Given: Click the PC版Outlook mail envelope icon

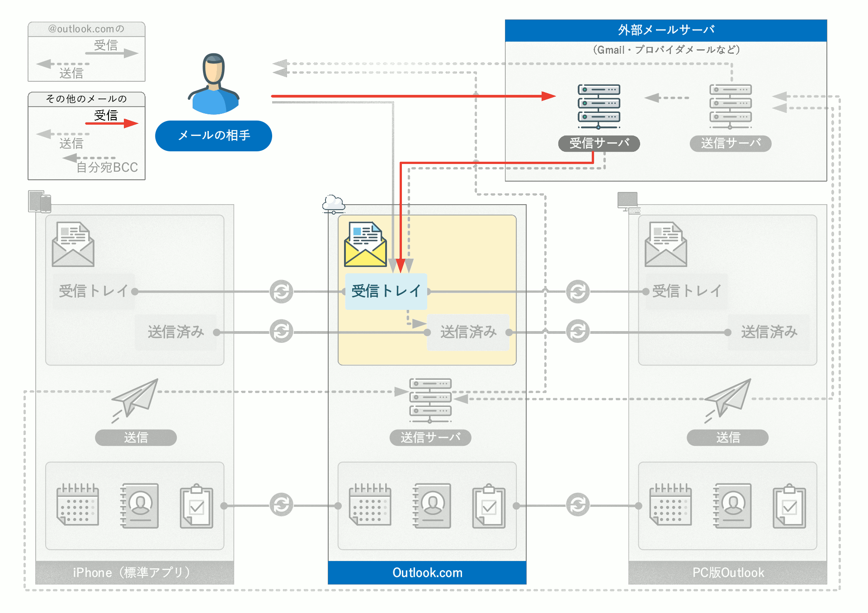Looking at the screenshot, I should (x=666, y=244).
